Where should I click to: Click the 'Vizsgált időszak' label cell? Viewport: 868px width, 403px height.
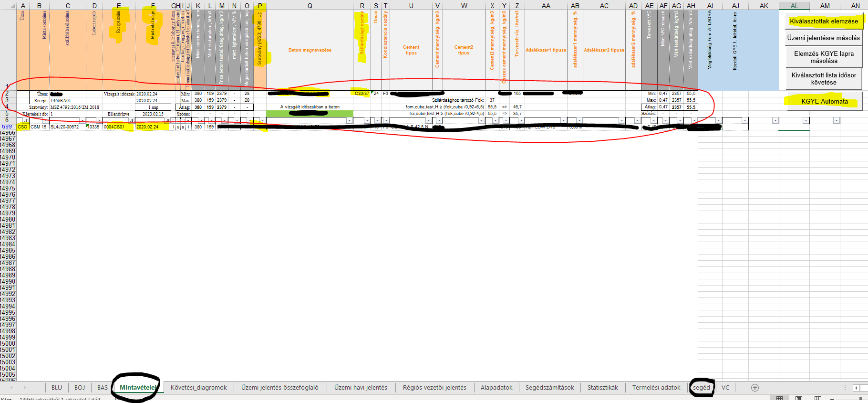point(119,94)
